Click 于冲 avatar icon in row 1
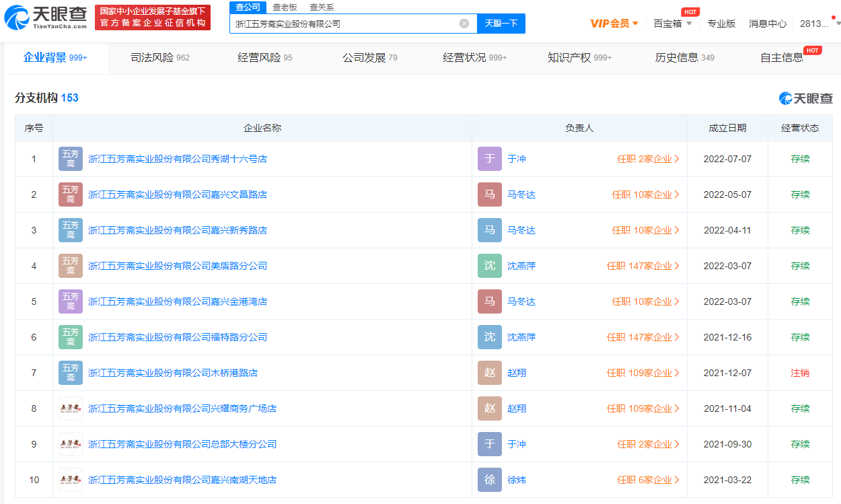The width and height of the screenshot is (841, 504). [x=489, y=159]
